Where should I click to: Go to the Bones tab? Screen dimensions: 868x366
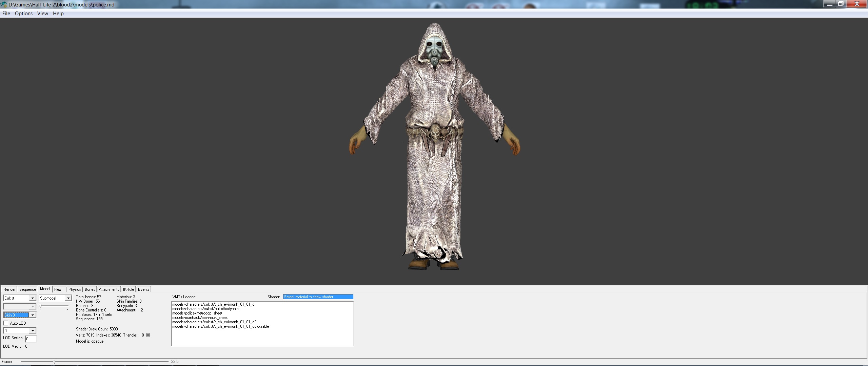click(90, 289)
